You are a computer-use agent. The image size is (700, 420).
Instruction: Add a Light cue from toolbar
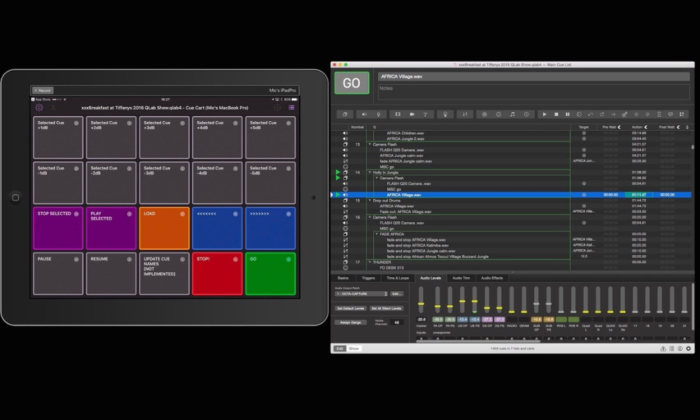click(x=445, y=114)
